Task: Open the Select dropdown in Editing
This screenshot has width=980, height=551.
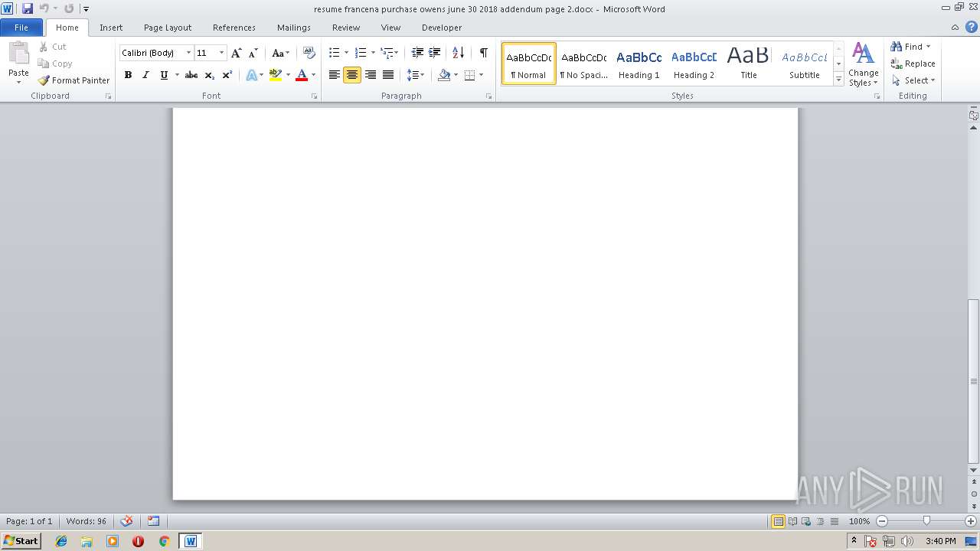Action: [x=913, y=80]
